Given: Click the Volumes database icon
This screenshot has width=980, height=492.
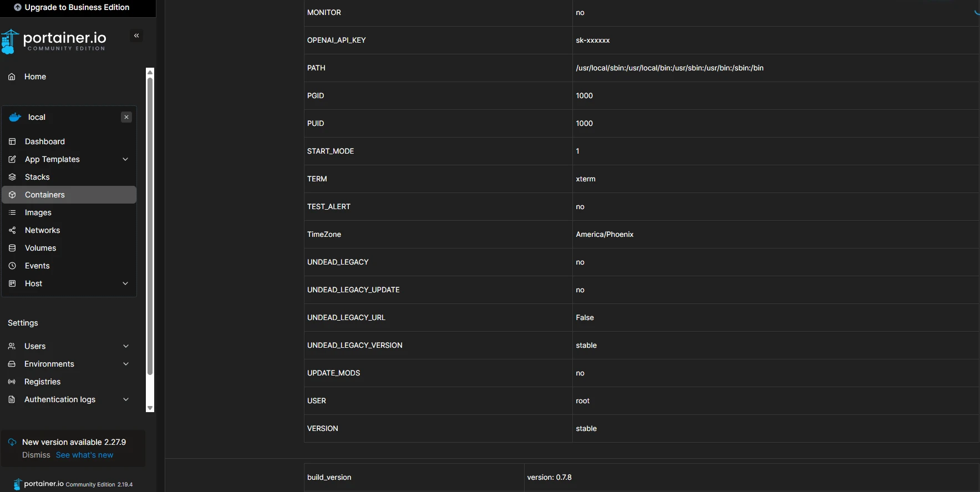Looking at the screenshot, I should coord(12,248).
